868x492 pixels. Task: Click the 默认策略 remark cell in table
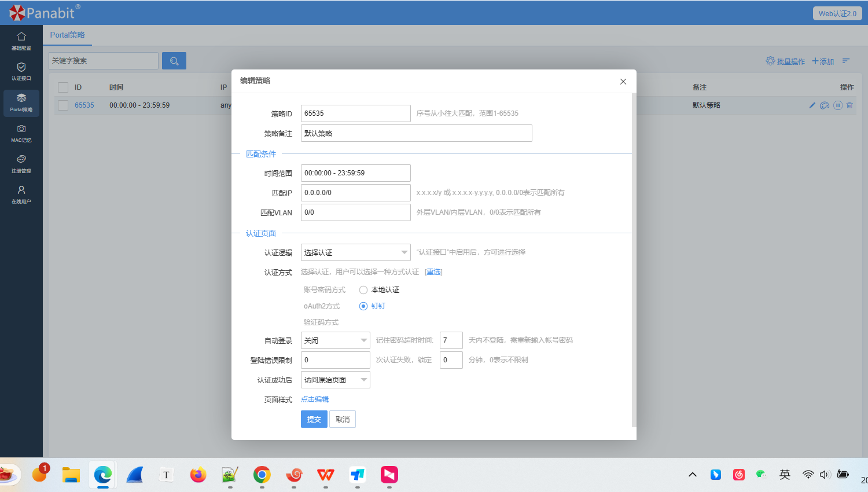click(707, 105)
